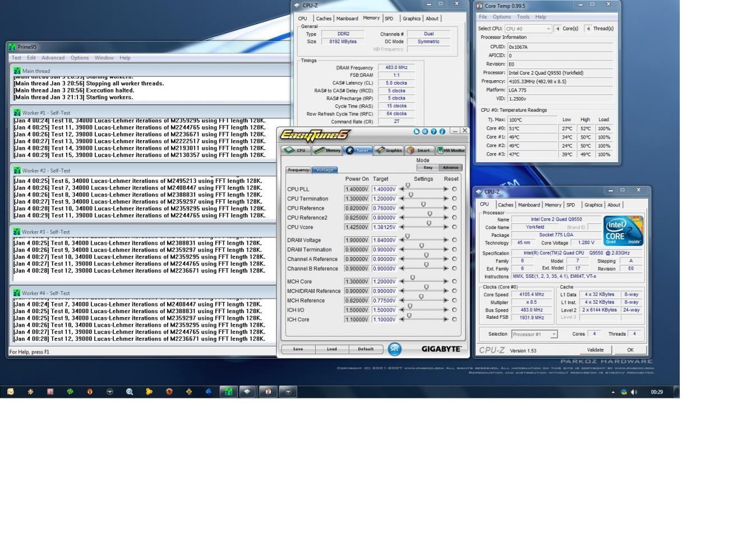Click the Prime95 title bar icon
Screen dimensions: 756x550
tap(12, 47)
